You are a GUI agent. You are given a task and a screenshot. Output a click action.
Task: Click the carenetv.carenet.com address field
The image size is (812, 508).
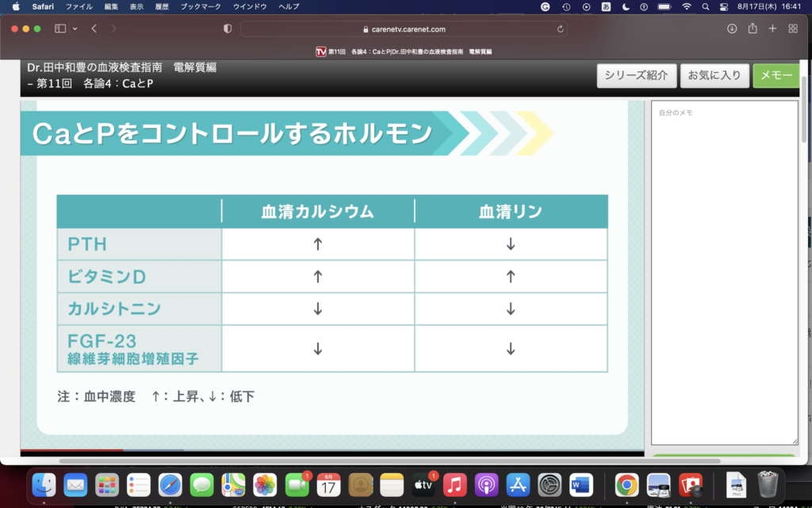point(404,29)
